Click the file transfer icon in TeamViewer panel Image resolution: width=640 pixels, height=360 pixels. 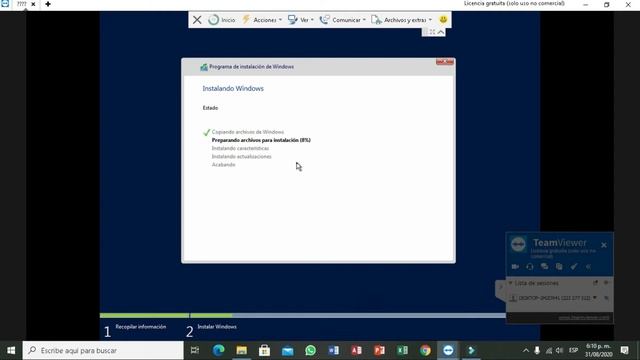pos(559,267)
